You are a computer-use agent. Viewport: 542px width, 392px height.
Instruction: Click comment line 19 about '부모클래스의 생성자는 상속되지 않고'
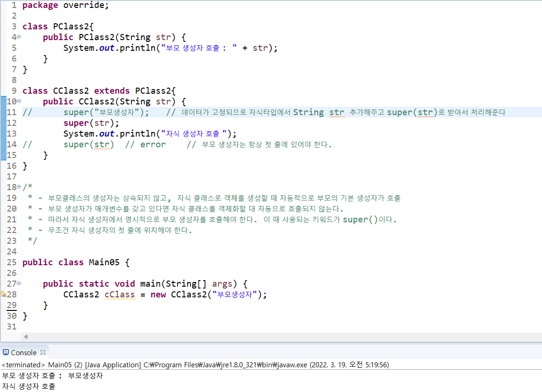point(214,198)
